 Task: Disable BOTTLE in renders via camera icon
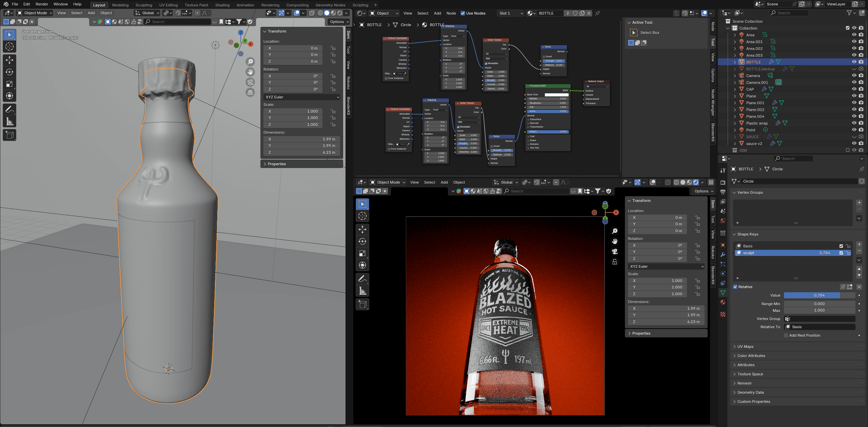[x=861, y=62]
